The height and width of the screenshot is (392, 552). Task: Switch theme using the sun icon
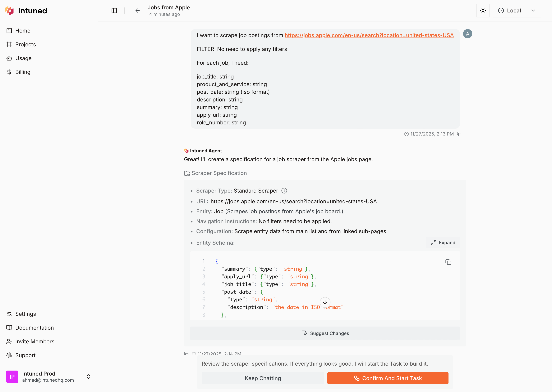483,10
